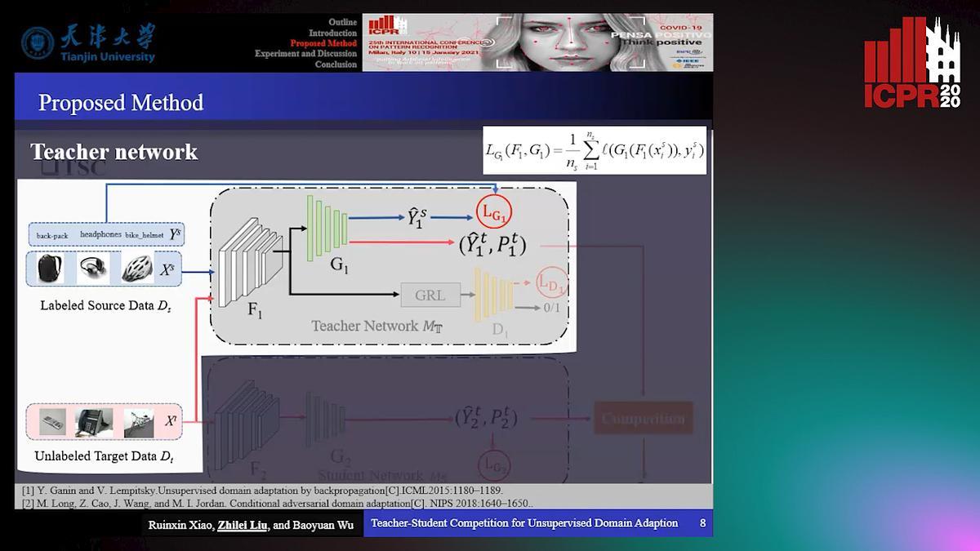Click the 'Proposed Method' slide title
Image resolution: width=980 pixels, height=551 pixels.
(121, 103)
